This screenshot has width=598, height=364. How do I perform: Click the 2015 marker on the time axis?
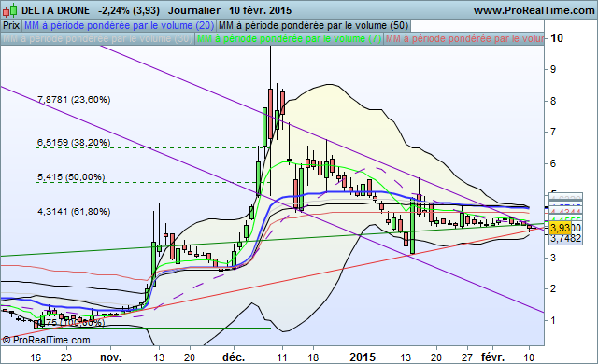363,357
